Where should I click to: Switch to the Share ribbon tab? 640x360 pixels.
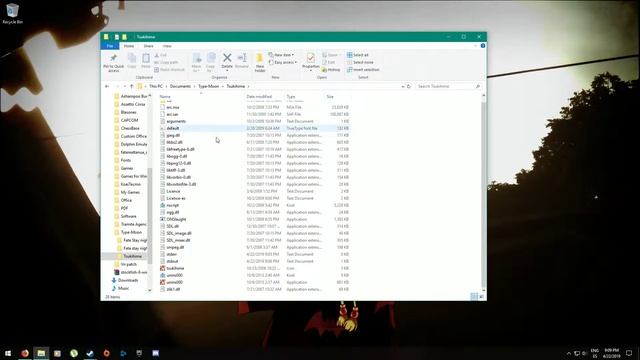[149, 46]
